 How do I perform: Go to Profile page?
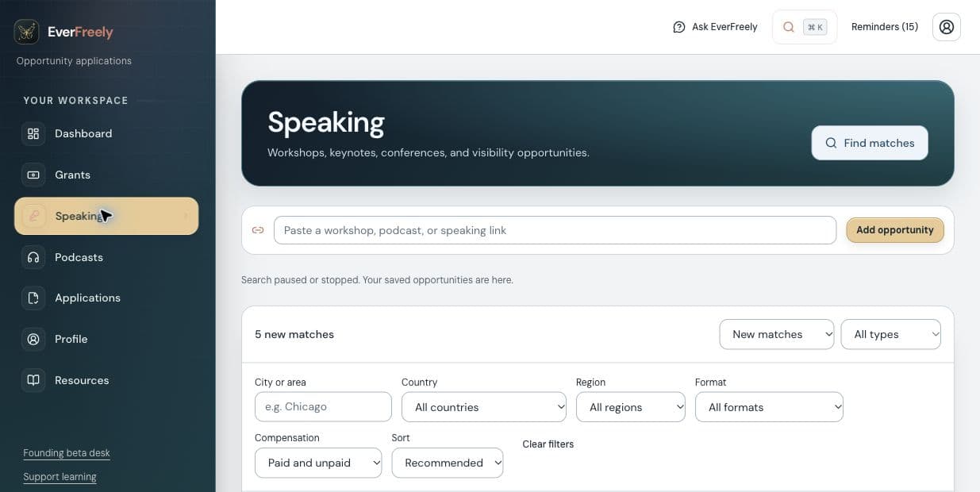tap(106, 339)
